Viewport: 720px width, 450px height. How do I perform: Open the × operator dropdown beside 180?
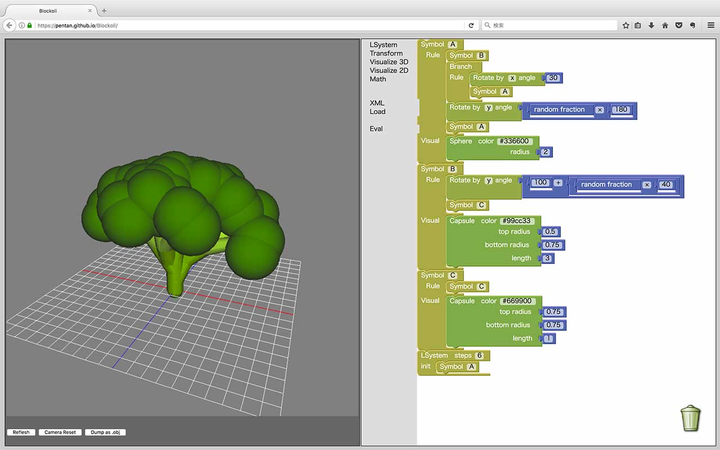(599, 109)
